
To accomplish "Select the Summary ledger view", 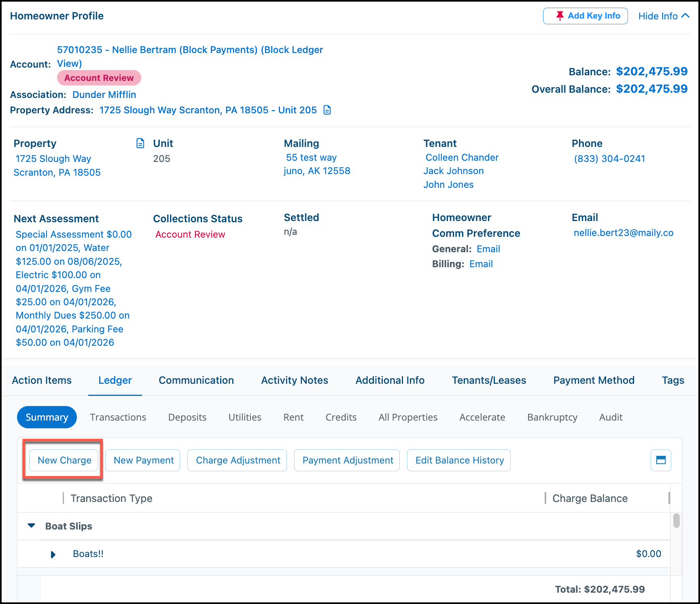I will click(x=47, y=417).
